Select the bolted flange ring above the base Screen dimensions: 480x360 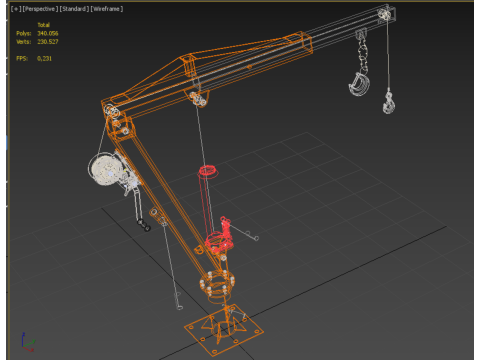pyautogui.click(x=217, y=283)
